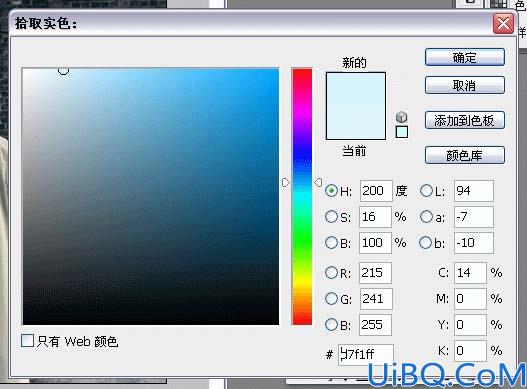Select the Lab a radio button

point(426,217)
